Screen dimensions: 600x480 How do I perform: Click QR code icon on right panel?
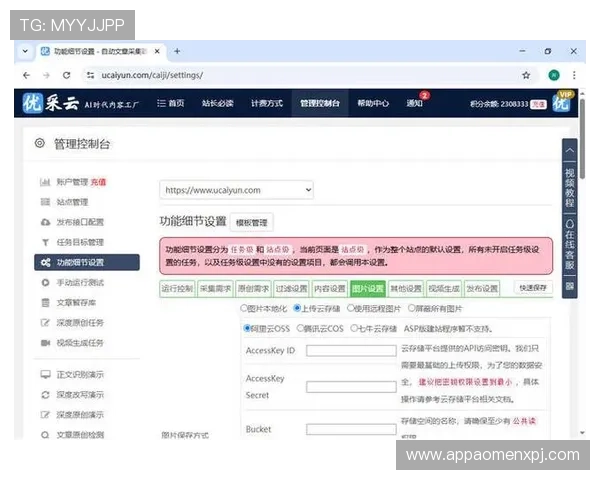(x=569, y=286)
